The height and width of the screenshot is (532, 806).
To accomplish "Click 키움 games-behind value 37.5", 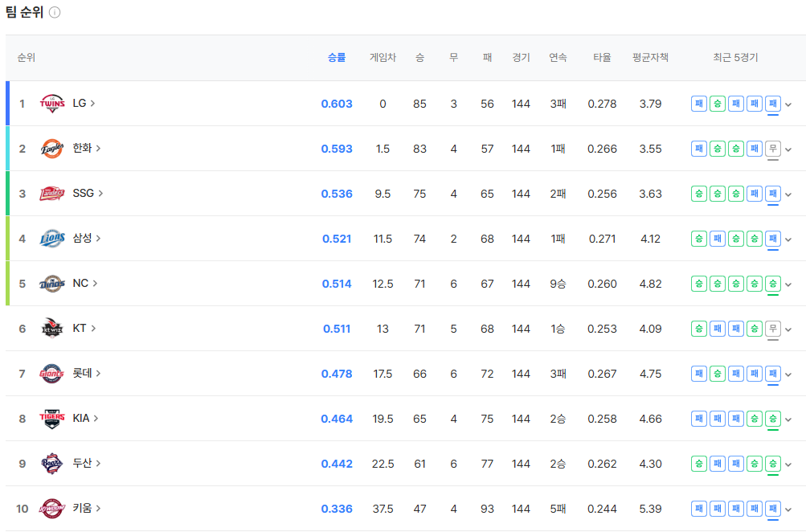I will tap(383, 509).
